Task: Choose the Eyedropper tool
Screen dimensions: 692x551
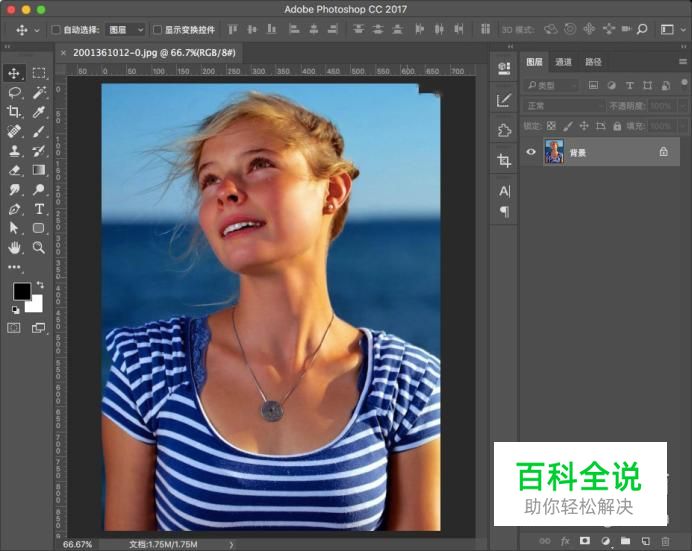Action: (39, 111)
